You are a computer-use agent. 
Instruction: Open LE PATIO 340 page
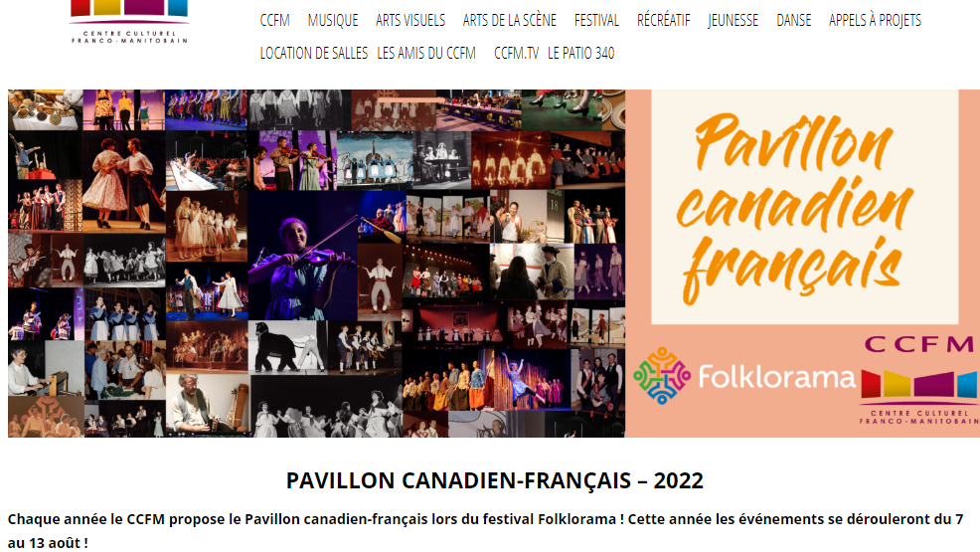click(x=581, y=53)
